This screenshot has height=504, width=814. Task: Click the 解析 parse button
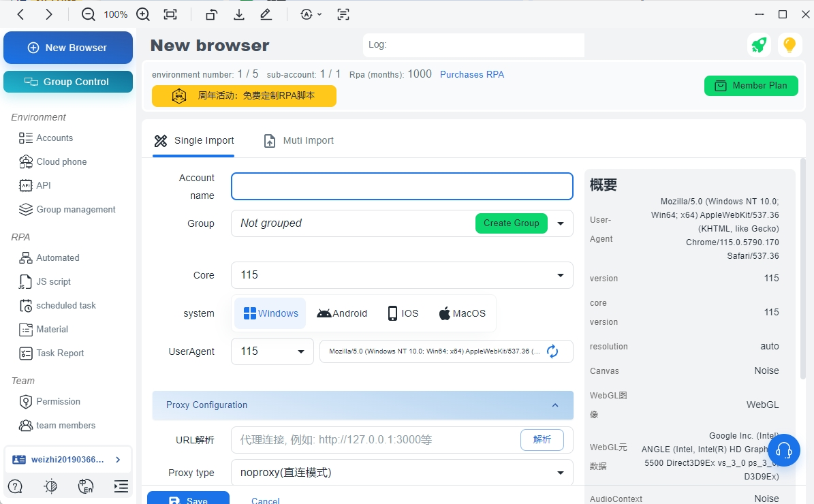point(542,439)
